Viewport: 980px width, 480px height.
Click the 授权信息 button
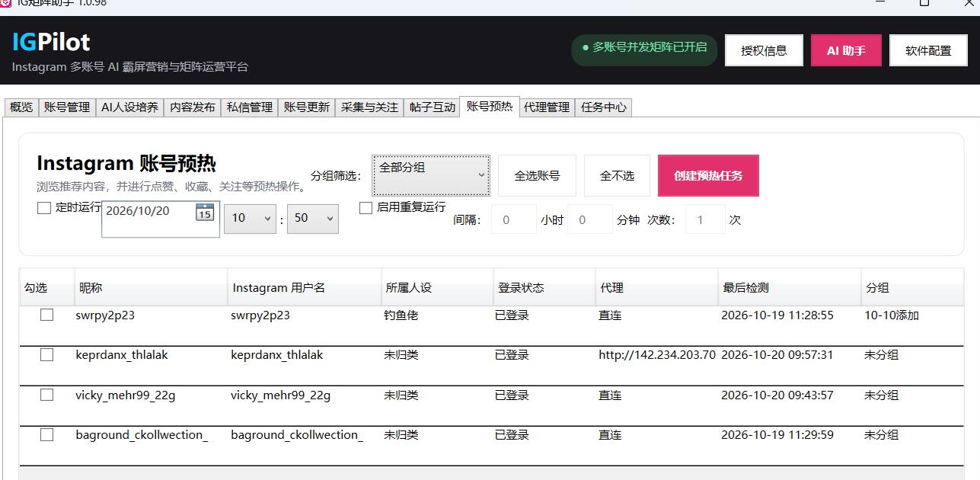coord(764,50)
